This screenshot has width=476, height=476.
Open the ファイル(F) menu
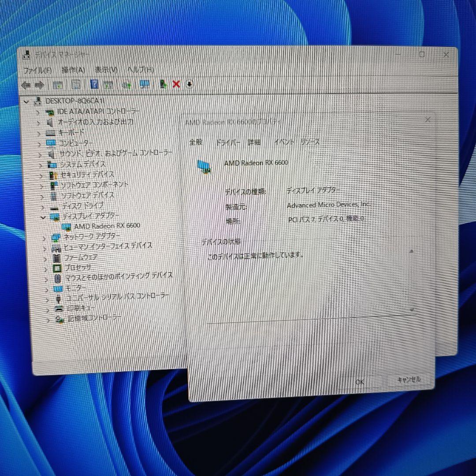(x=37, y=69)
